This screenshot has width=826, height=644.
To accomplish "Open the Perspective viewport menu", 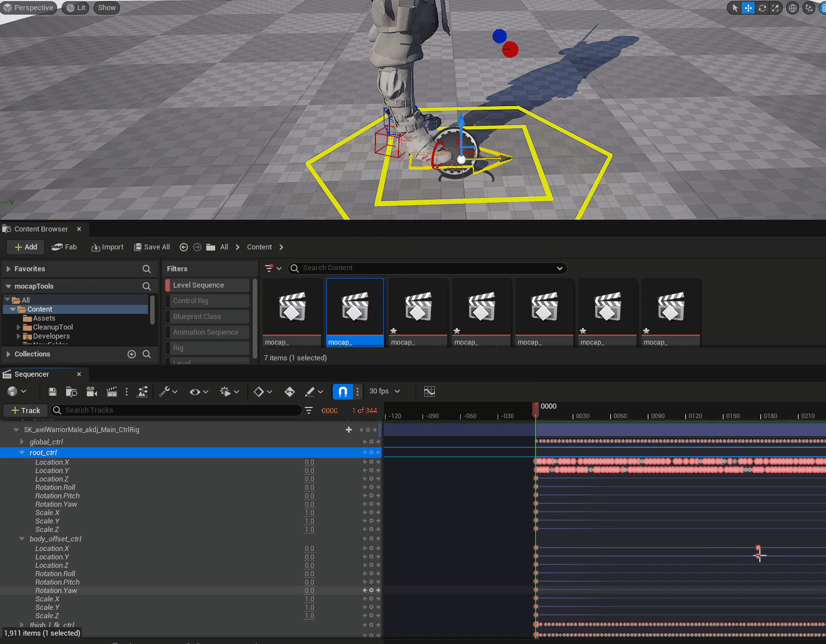I will coord(29,8).
